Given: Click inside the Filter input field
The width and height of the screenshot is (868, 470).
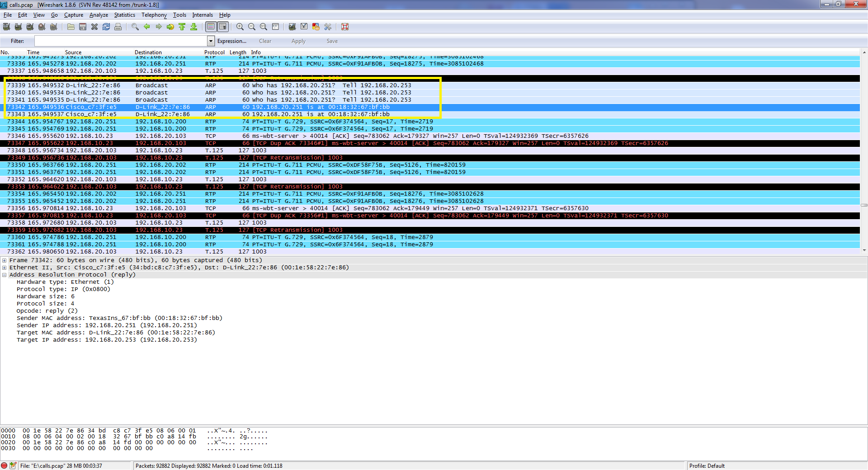Looking at the screenshot, I should 120,41.
